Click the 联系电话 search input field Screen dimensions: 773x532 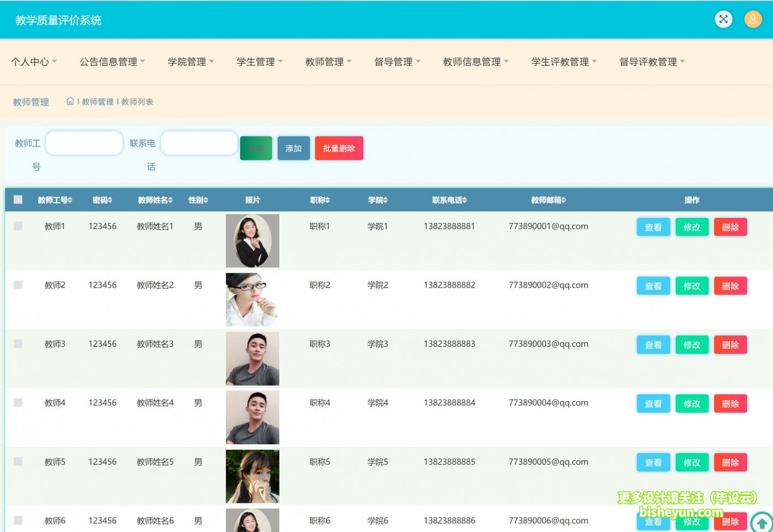click(199, 143)
